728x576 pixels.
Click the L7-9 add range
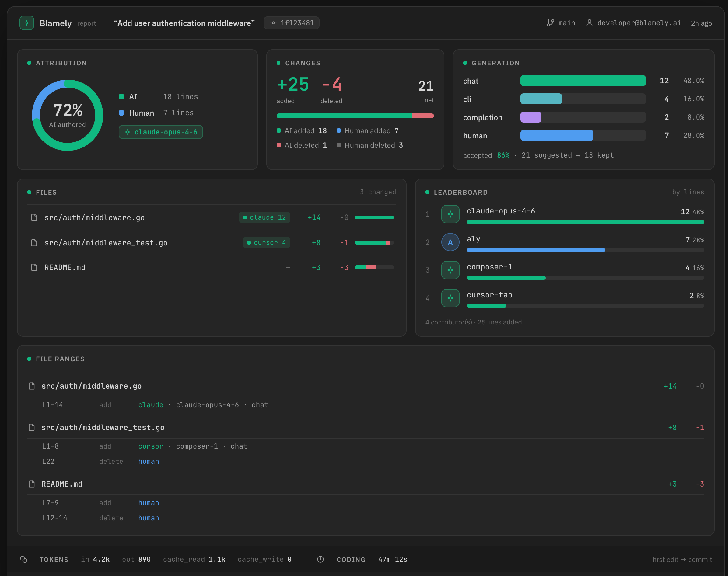366,503
